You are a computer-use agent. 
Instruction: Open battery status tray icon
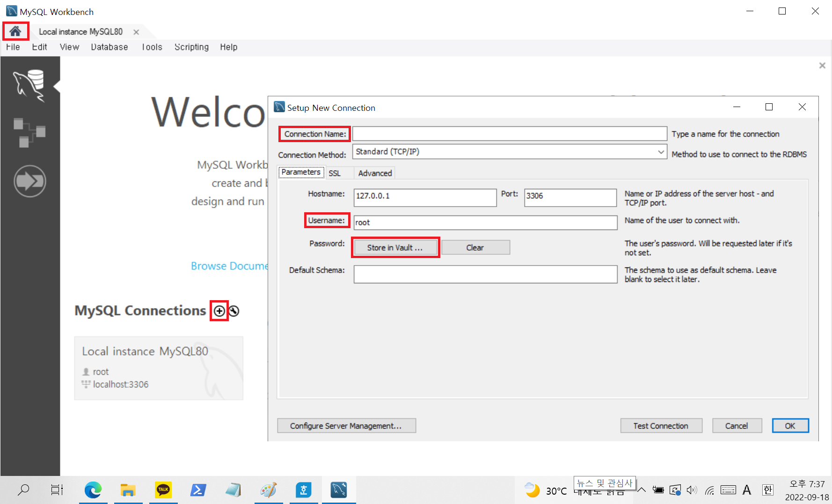tap(658, 490)
